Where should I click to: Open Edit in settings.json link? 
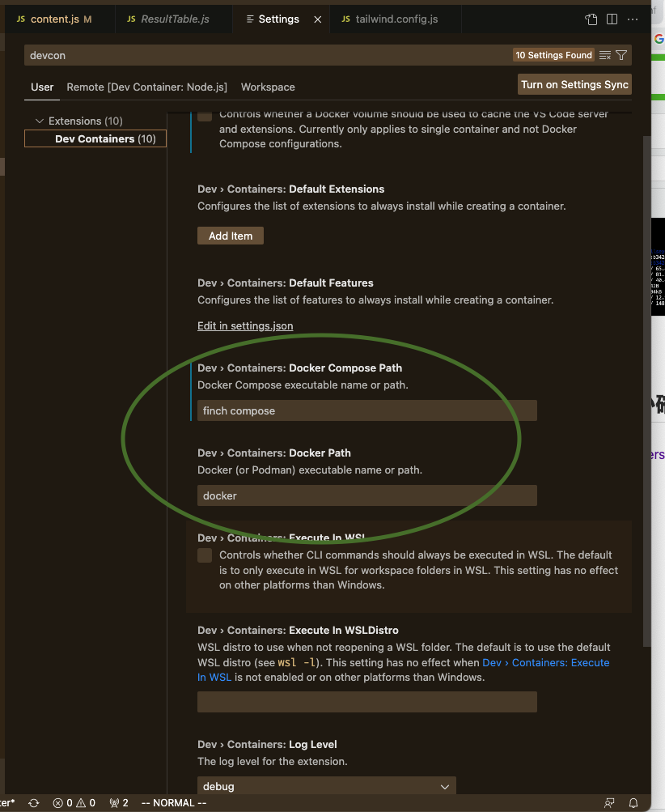tap(245, 325)
